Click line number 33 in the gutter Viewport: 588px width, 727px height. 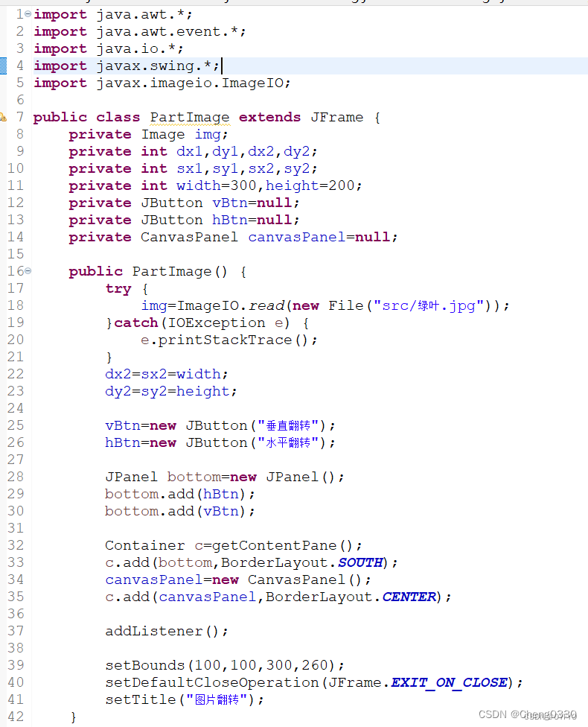16,563
